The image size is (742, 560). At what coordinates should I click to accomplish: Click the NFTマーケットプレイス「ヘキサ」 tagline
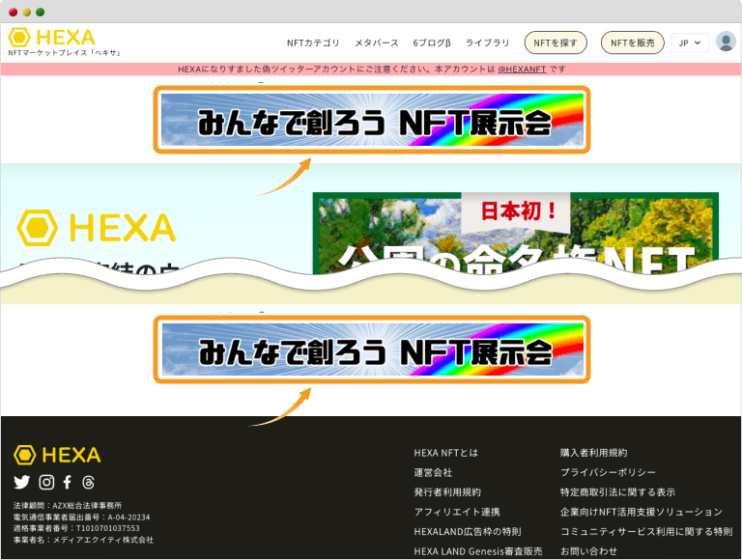(65, 52)
